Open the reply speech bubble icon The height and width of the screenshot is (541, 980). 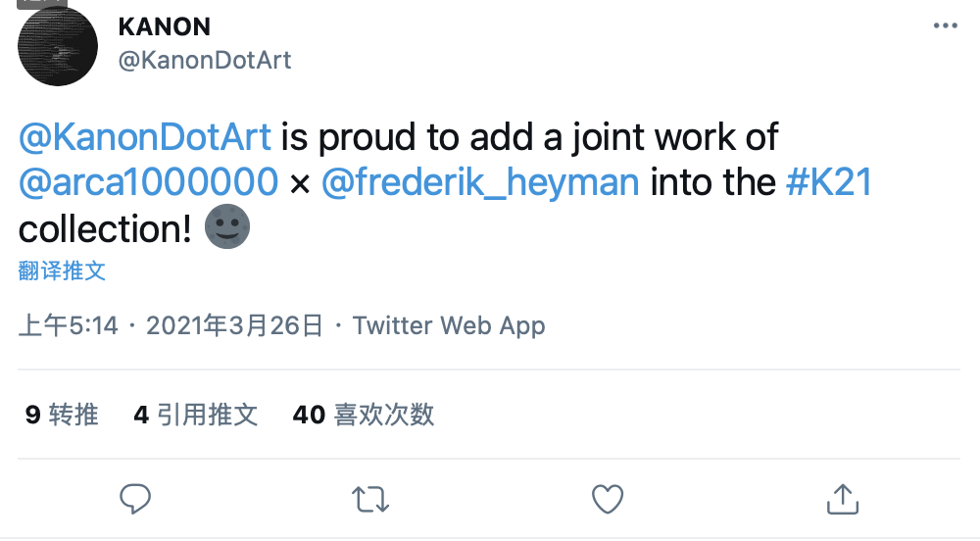pos(135,499)
